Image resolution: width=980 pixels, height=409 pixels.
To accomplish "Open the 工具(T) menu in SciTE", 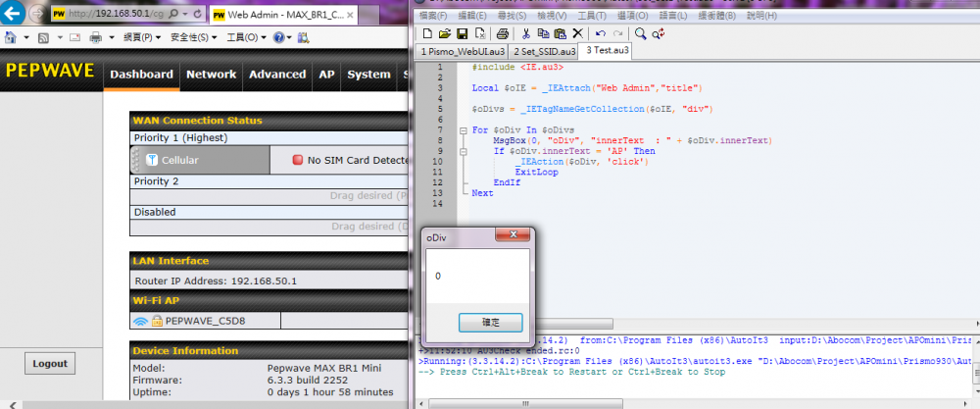I will (x=591, y=16).
